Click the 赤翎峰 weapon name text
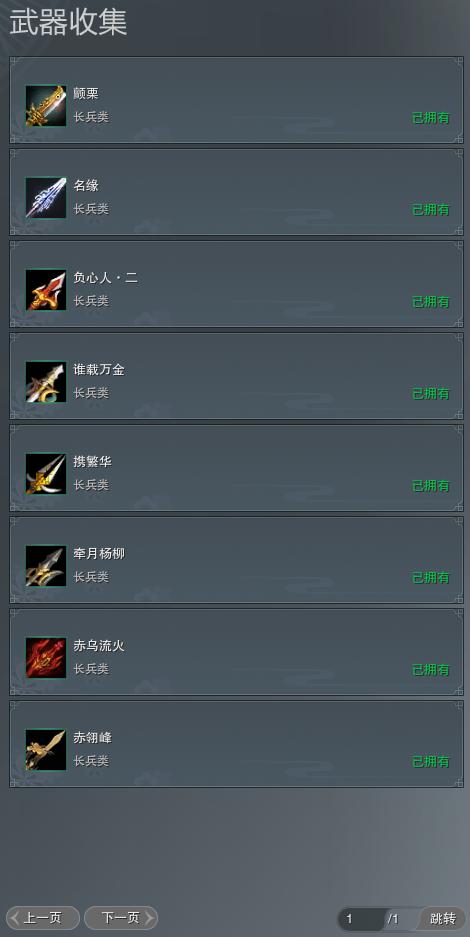 [93, 738]
